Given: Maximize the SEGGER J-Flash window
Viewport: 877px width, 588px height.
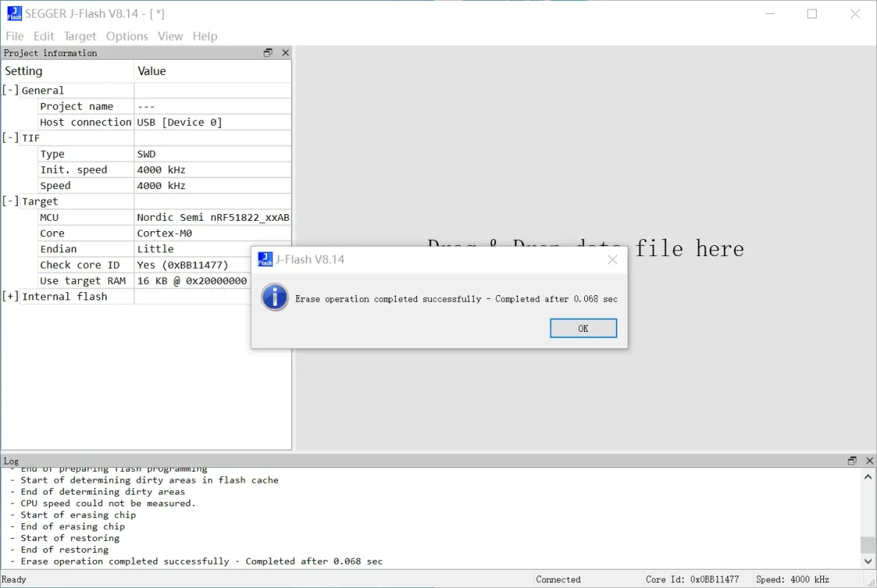Looking at the screenshot, I should tap(812, 14).
